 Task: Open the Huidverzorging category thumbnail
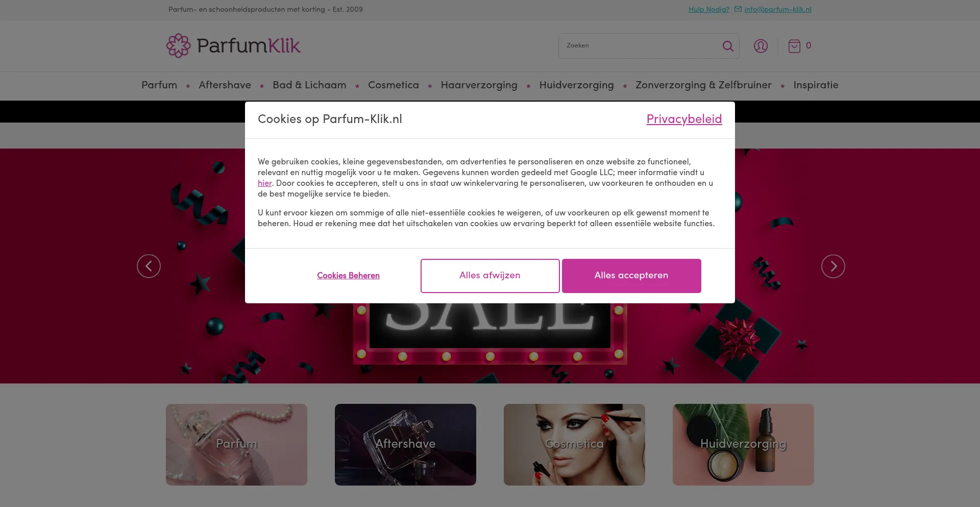click(x=743, y=445)
